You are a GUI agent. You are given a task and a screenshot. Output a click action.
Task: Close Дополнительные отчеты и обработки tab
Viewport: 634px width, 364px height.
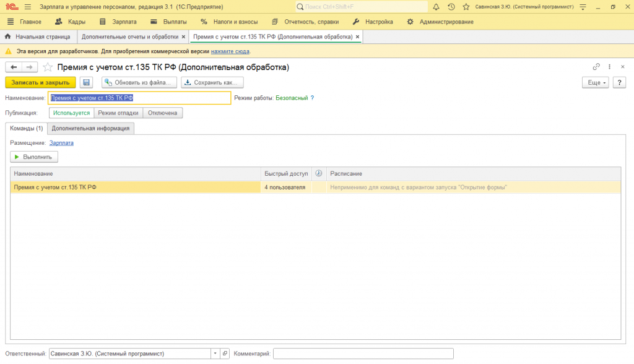tap(183, 37)
